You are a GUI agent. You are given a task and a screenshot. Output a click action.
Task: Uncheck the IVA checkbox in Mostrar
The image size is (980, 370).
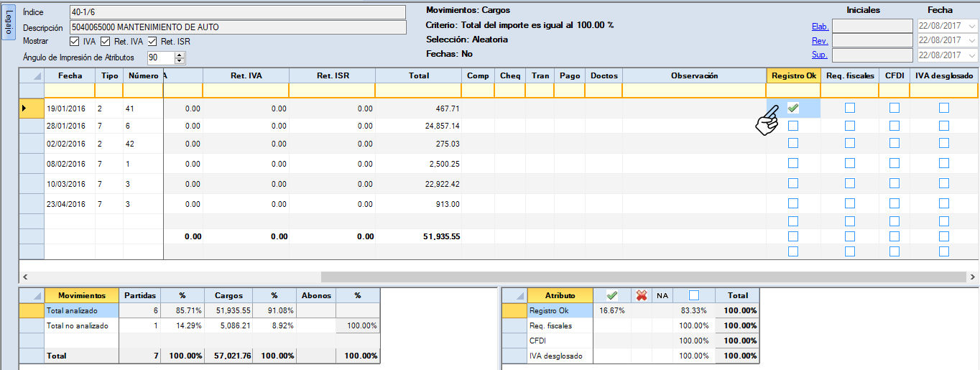point(75,42)
